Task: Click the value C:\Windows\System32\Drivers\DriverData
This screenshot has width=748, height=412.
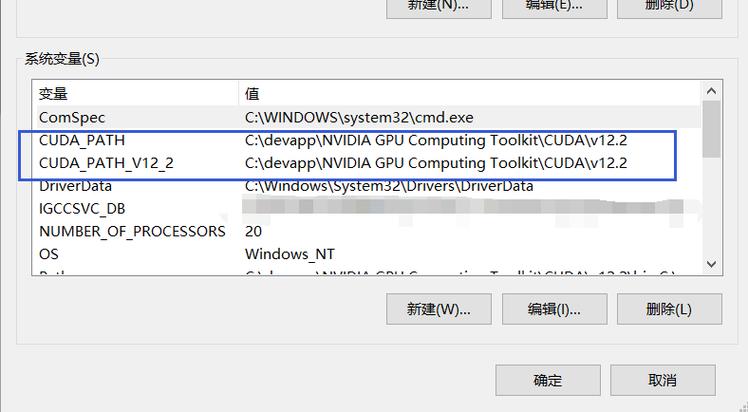Action: tap(389, 185)
